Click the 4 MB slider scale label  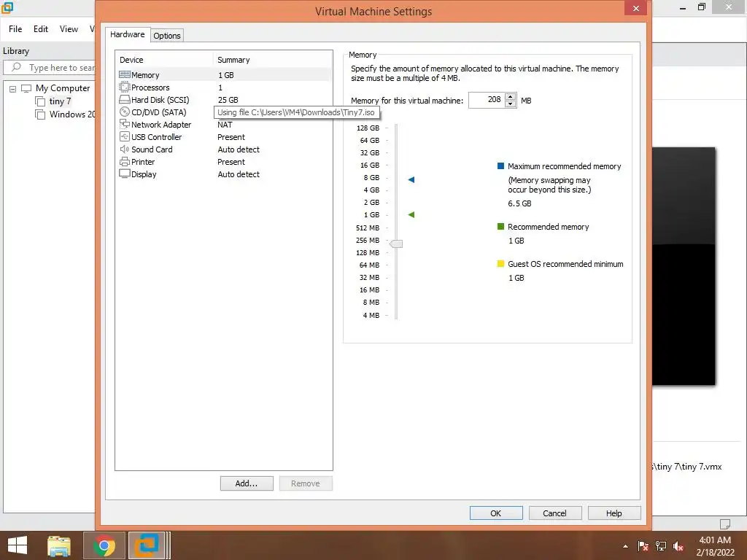tap(371, 315)
